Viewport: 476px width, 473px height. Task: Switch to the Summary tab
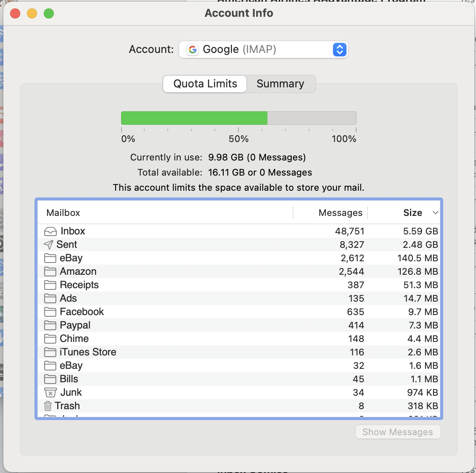[280, 84]
